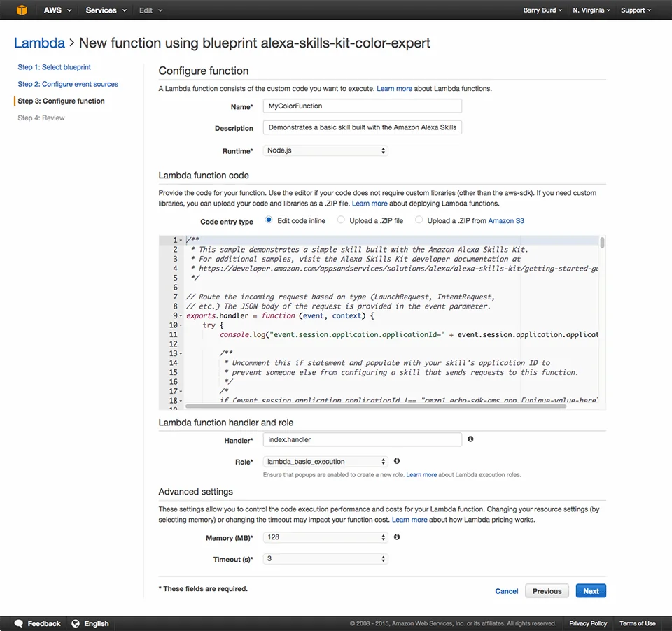
Task: Click the Name input field
Action: pos(362,106)
